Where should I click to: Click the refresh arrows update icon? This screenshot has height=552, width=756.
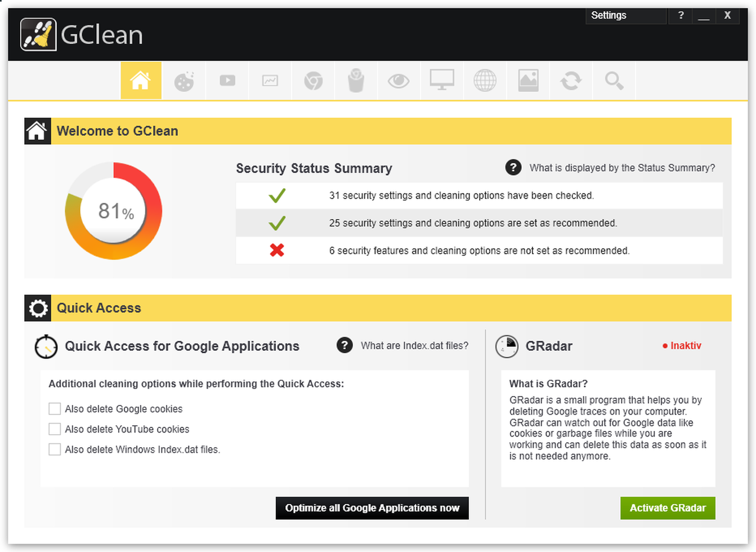coord(571,81)
